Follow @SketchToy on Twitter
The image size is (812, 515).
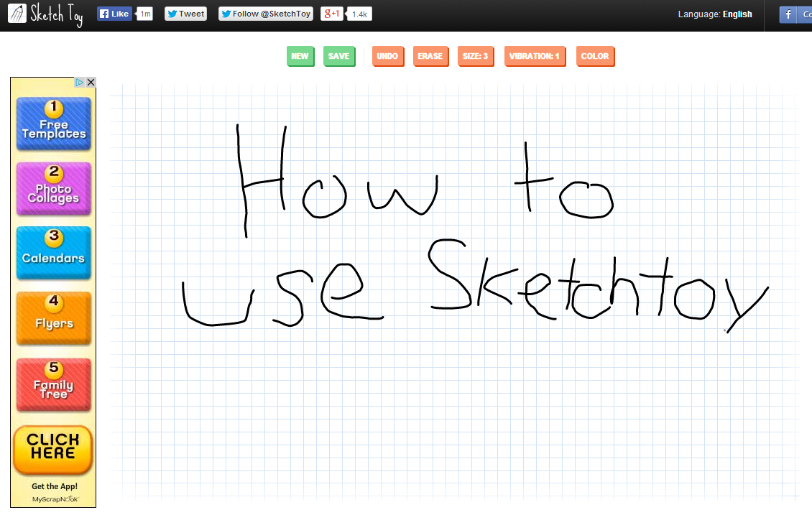click(266, 14)
